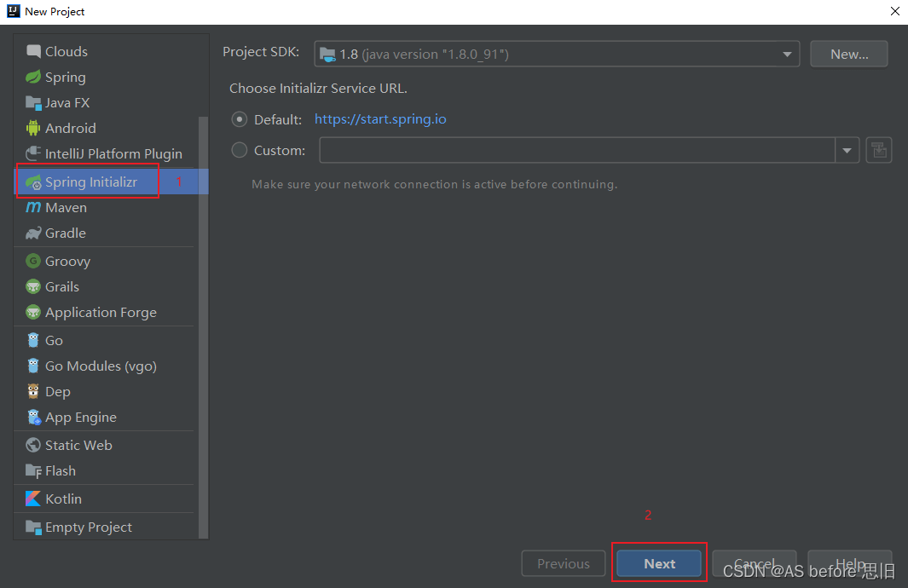Select Go Modules (vgo) text
Viewport: 908px width, 588px height.
point(101,366)
